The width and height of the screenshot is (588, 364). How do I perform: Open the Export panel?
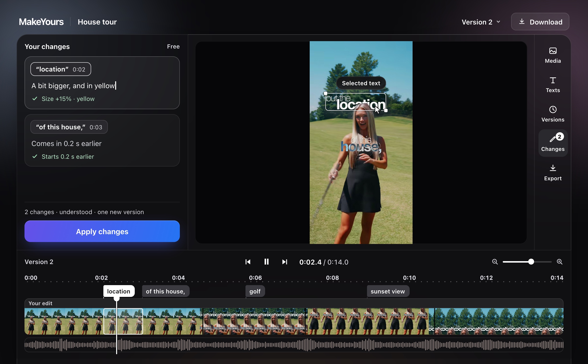553,173
